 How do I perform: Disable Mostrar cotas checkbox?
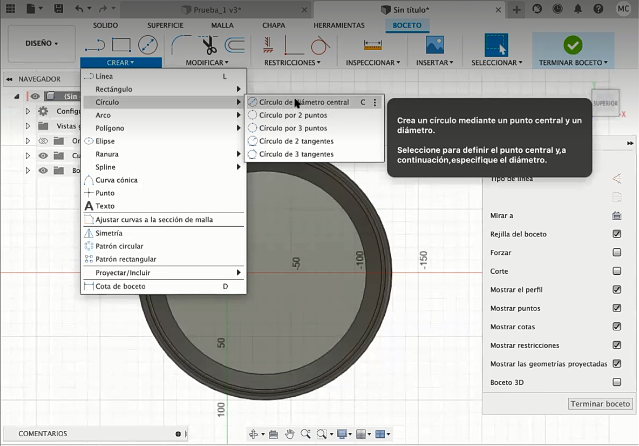[x=617, y=326]
